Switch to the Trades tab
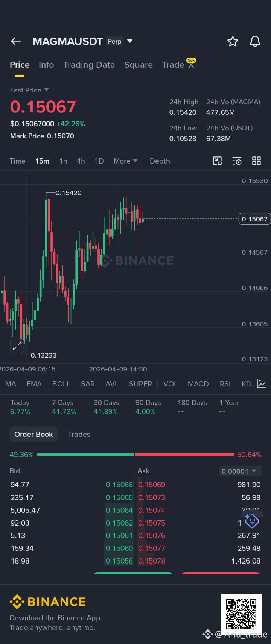271x644 pixels. click(x=79, y=434)
